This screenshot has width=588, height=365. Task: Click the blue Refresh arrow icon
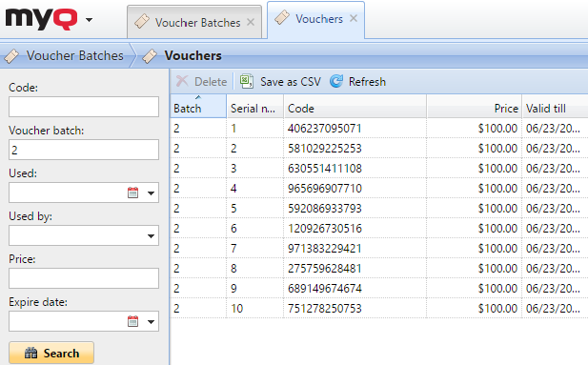click(x=336, y=81)
